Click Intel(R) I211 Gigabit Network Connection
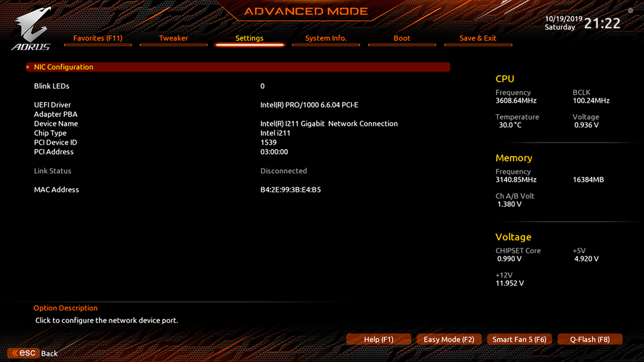 click(329, 124)
